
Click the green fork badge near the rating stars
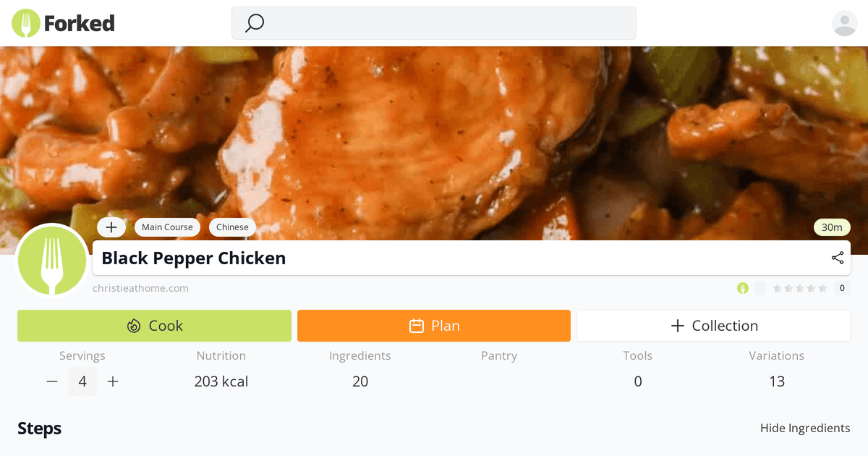coord(743,287)
